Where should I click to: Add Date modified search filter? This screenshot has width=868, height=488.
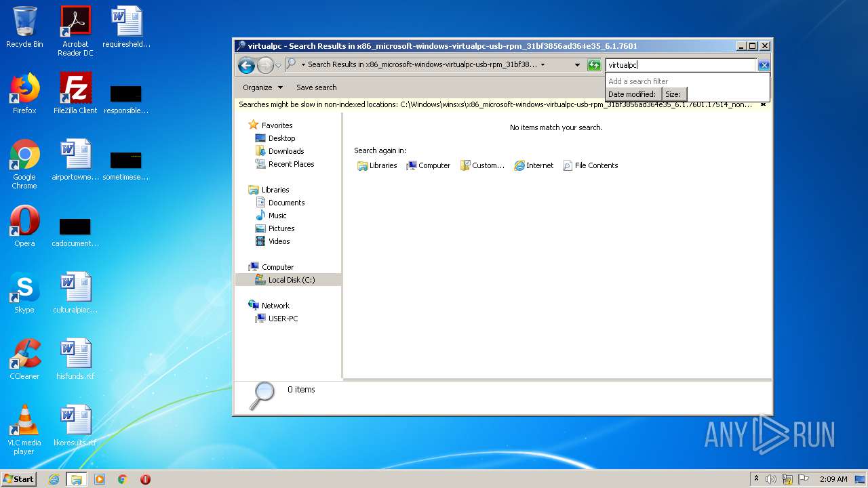coord(632,94)
